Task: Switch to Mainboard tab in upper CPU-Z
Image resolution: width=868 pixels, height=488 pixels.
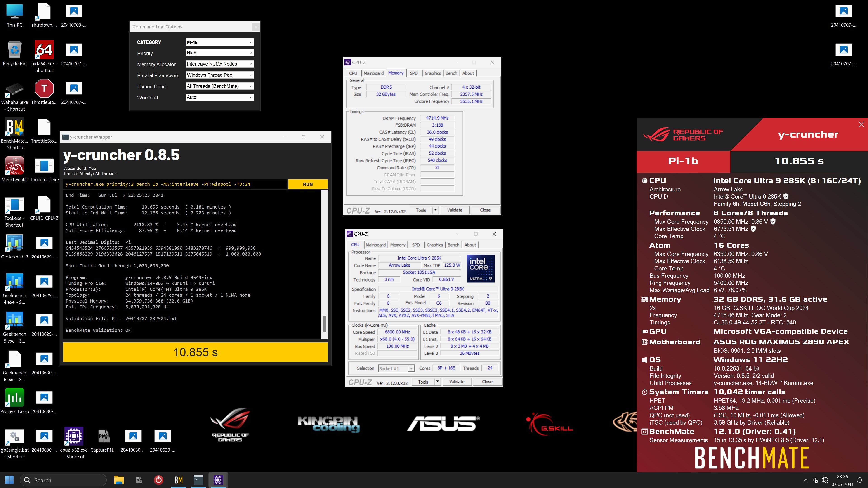Action: click(x=373, y=73)
